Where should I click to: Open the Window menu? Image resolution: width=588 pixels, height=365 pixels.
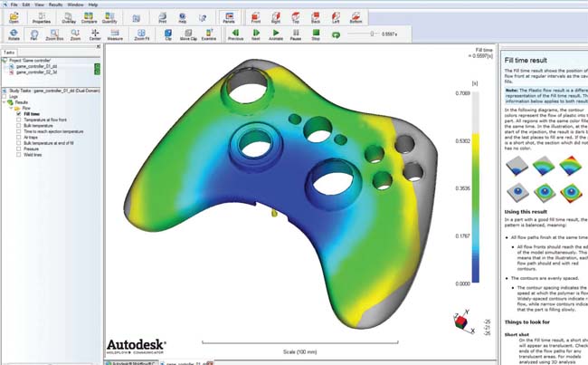(x=75, y=5)
